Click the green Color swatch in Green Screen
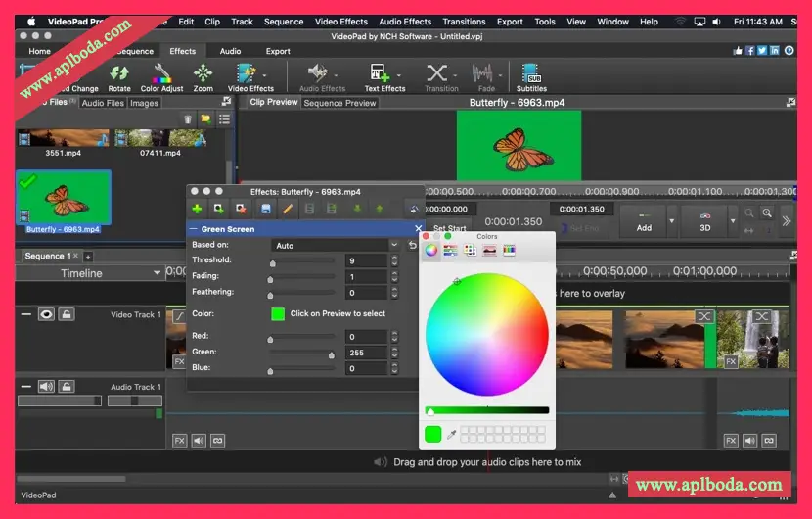Image resolution: width=812 pixels, height=519 pixels. [278, 313]
